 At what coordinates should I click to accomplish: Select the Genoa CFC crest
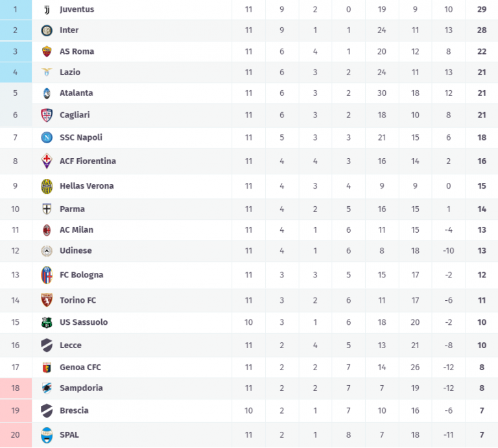tap(47, 367)
